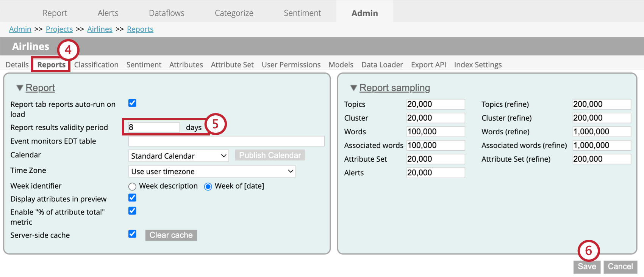Uncheck Enable % of attribute total metric
Image resolution: width=644 pixels, height=277 pixels.
(x=132, y=211)
